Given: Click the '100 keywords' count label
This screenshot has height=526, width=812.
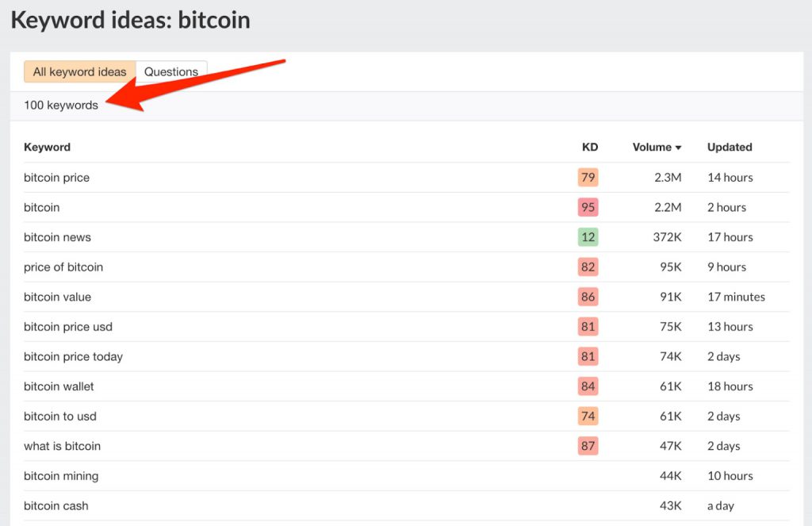Looking at the screenshot, I should tap(61, 106).
